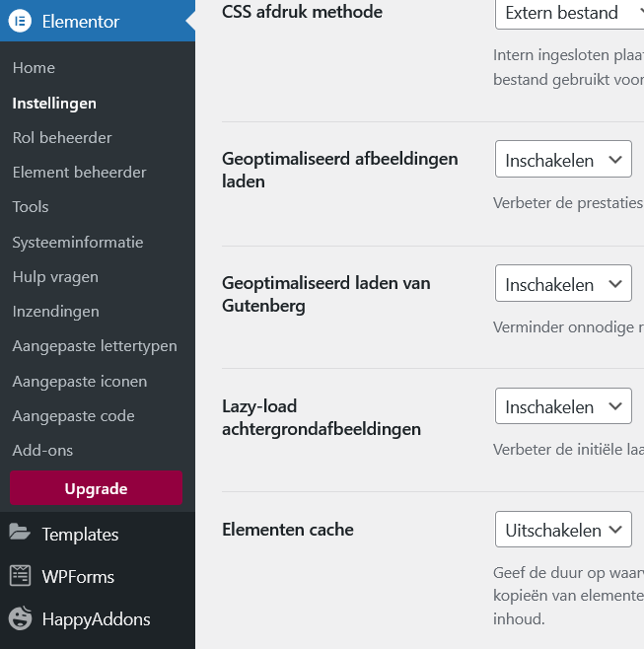Change Lazy-load achtergrondafbeeldingen dropdown setting
The image size is (644, 649).
click(563, 406)
